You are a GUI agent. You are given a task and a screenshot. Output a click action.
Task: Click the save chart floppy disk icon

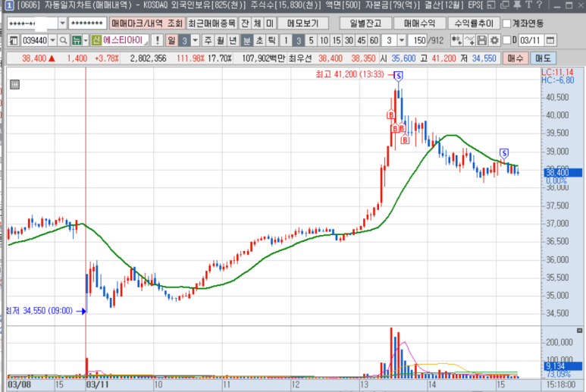pos(482,39)
